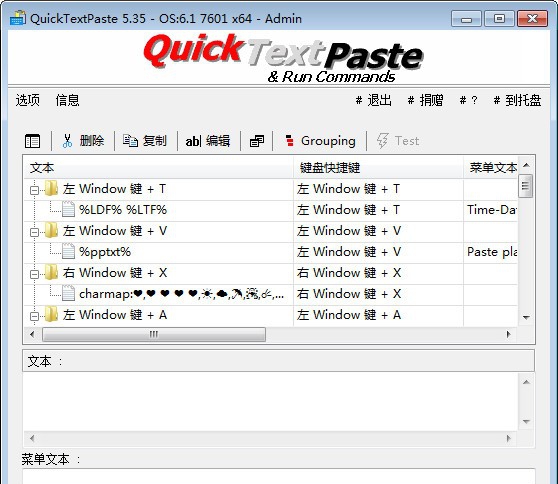558x484 pixels.
Task: Click the Test lightning toolbar button
Action: (398, 141)
